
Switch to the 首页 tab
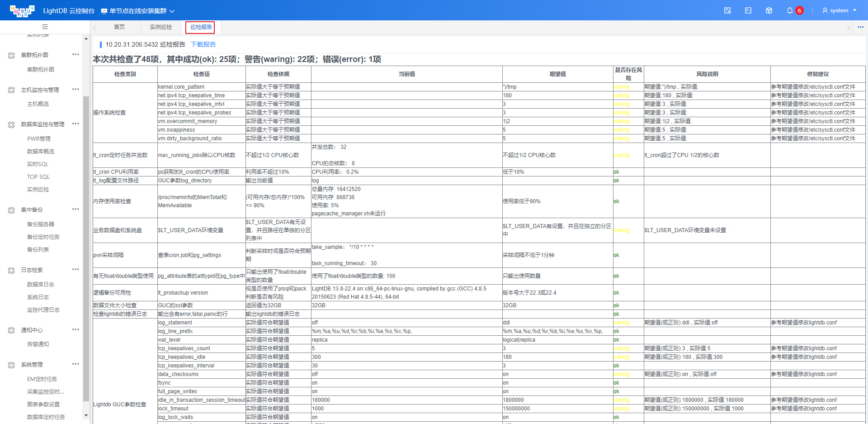(x=119, y=27)
